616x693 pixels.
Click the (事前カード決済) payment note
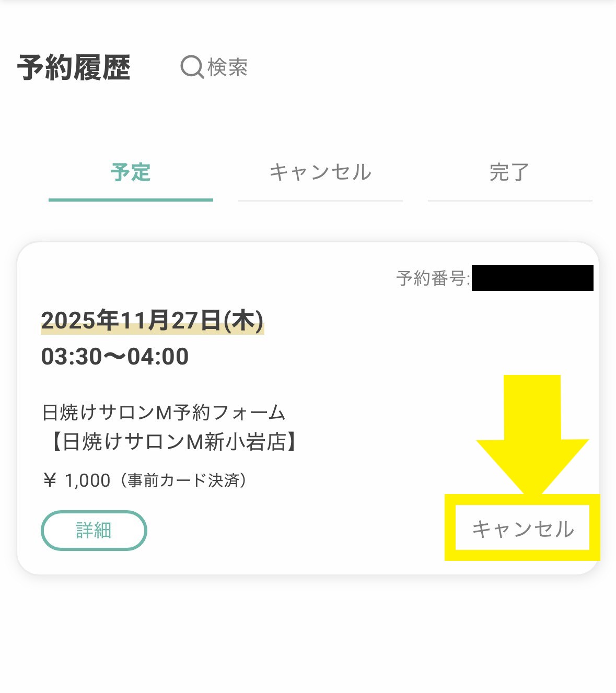click(183, 480)
